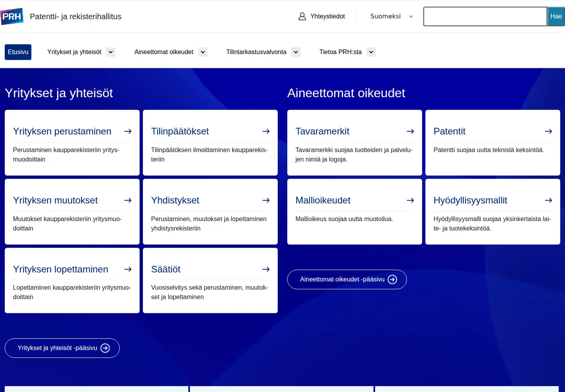Open the Yrityksen muutokset link

click(55, 200)
